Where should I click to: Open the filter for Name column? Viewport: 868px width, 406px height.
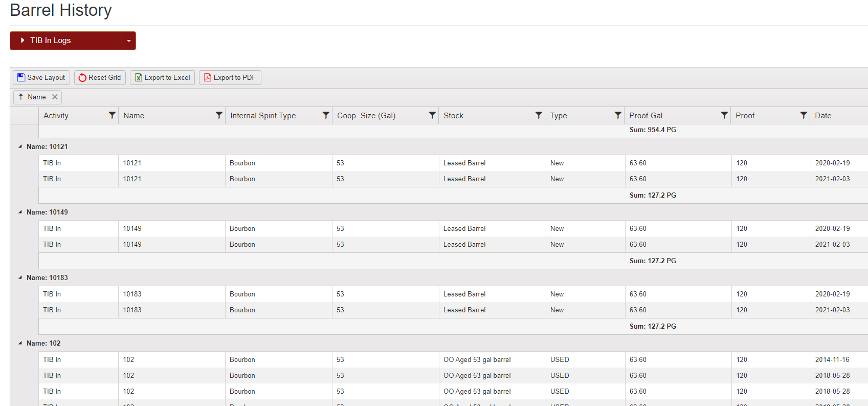click(219, 116)
